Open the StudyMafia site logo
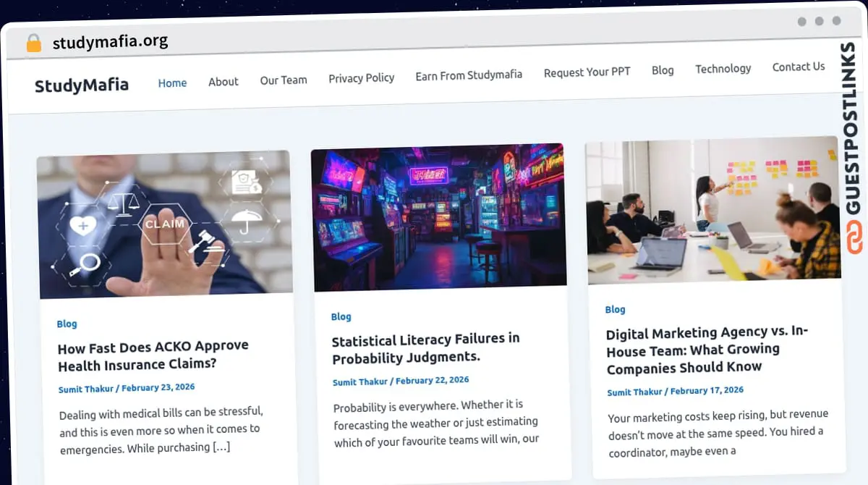Screen dimensions: 868x485 (x=82, y=85)
